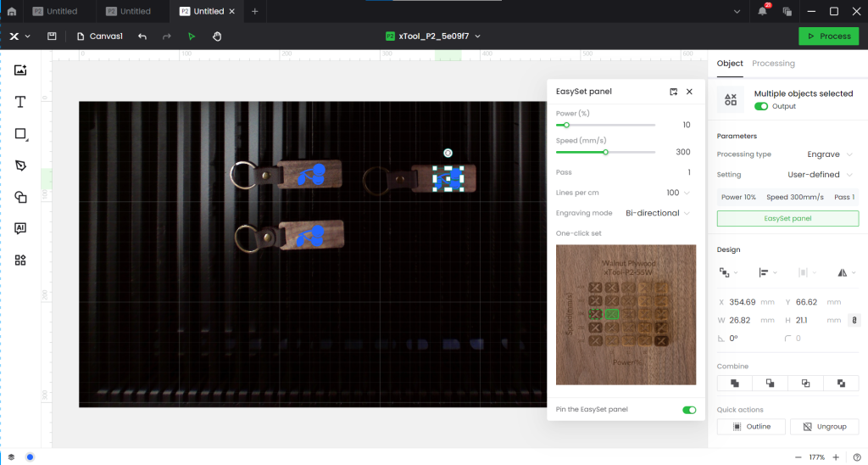Open the AI assistant tool

[20, 228]
